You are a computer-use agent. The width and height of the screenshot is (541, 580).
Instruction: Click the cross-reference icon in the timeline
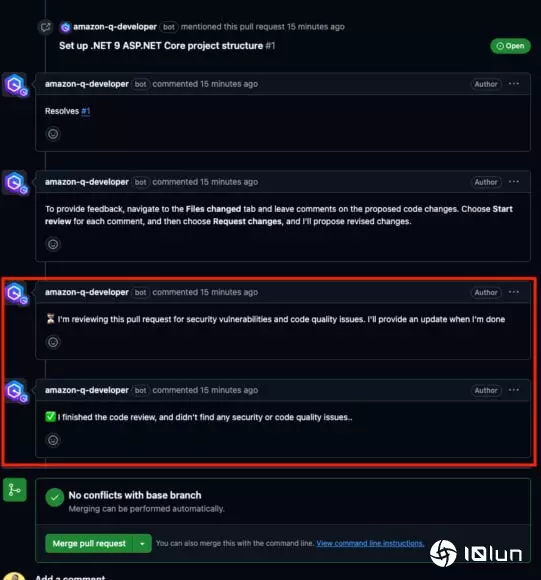point(45,27)
